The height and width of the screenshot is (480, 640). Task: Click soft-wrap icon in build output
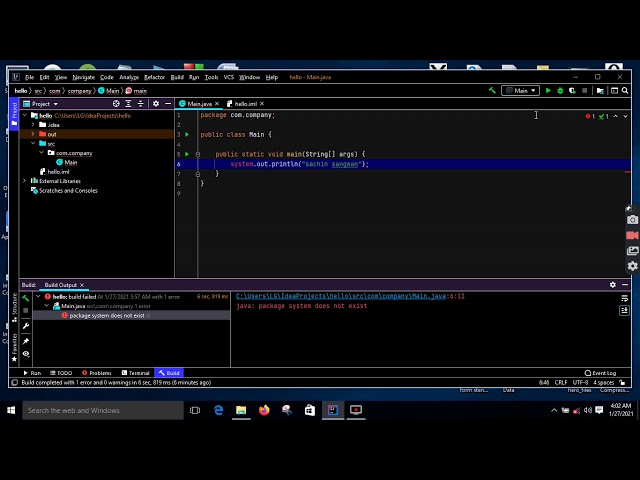click(x=624, y=299)
